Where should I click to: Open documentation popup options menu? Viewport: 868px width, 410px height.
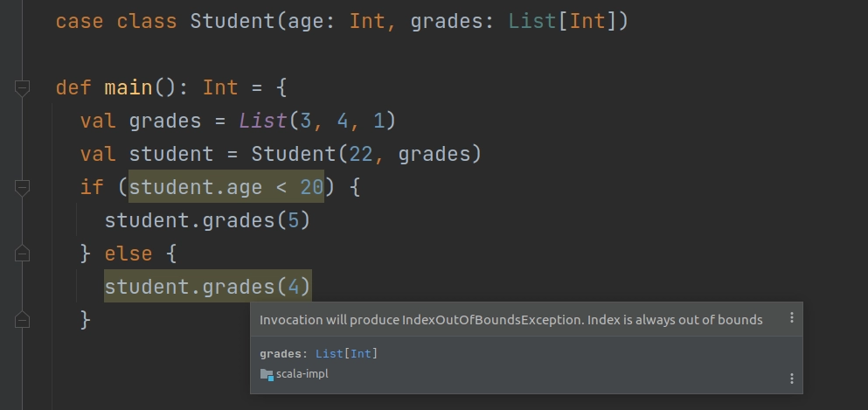pyautogui.click(x=792, y=379)
